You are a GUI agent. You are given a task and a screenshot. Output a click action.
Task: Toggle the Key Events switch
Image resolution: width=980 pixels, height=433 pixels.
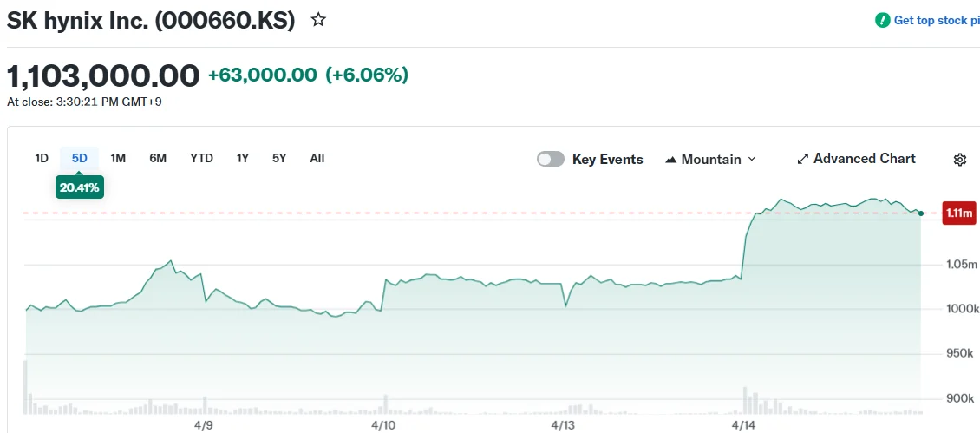coord(551,159)
